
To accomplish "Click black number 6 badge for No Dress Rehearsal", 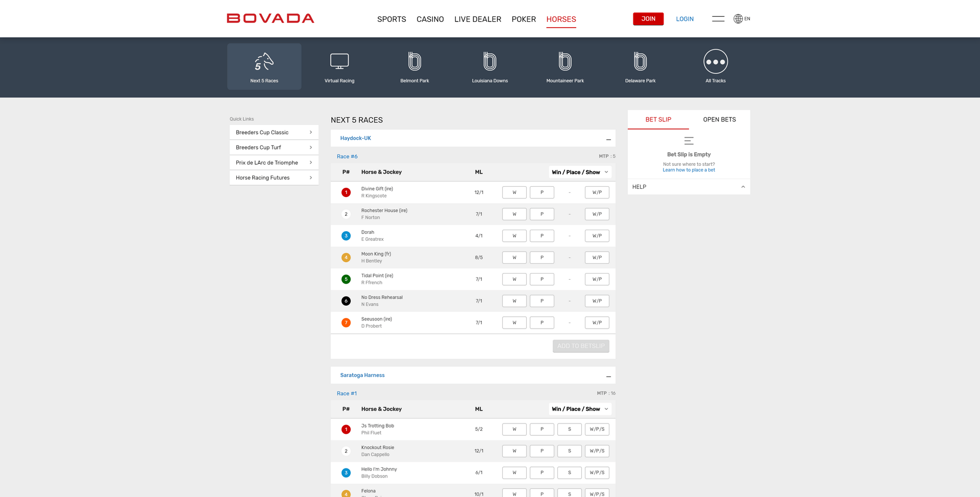I will coord(346,301).
